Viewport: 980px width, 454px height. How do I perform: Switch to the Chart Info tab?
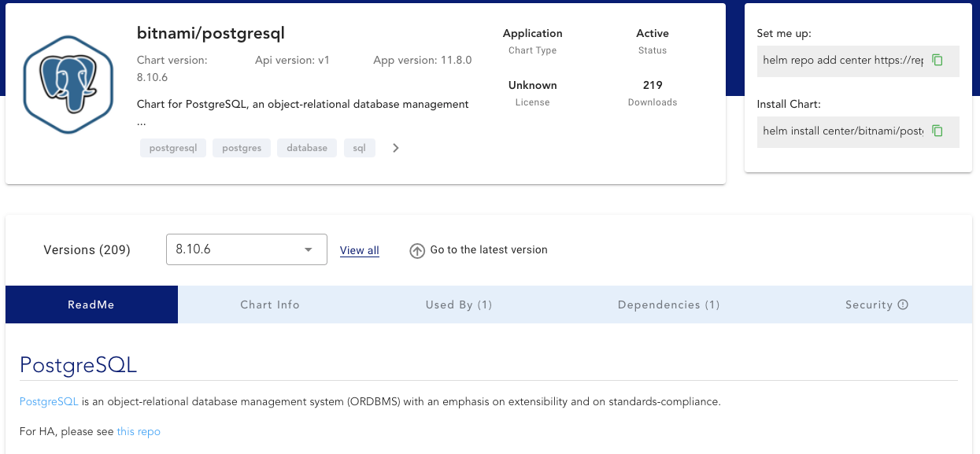pos(270,305)
